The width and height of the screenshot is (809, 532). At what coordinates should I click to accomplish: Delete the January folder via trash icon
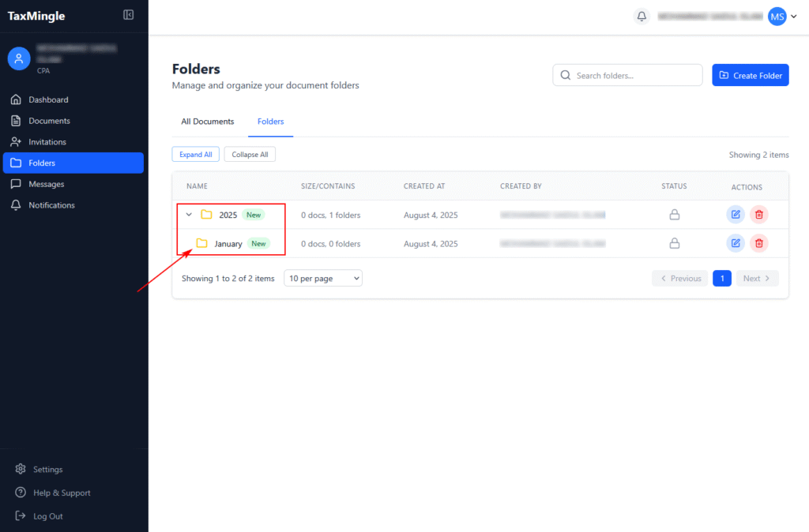click(758, 243)
